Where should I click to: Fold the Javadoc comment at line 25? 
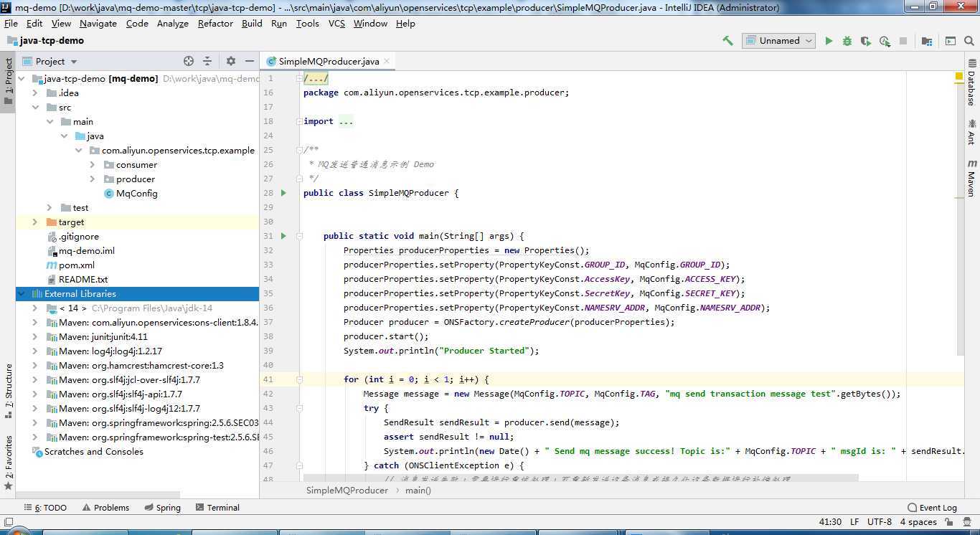pos(300,150)
